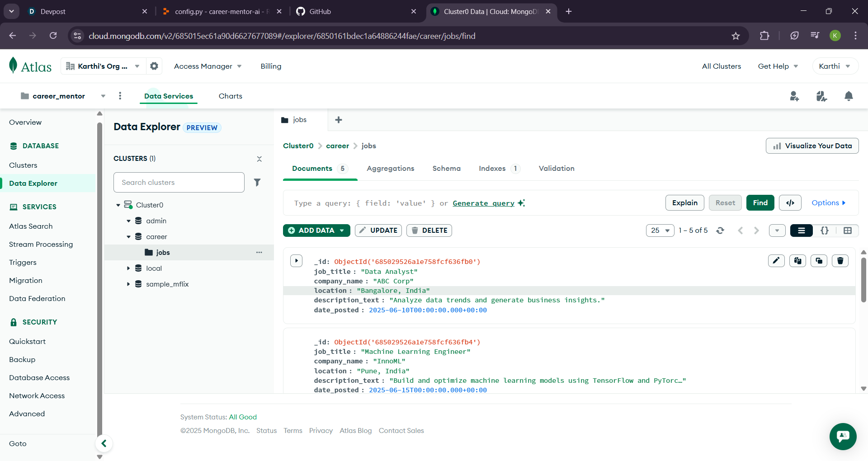Go to the previous page of documents

click(x=740, y=230)
